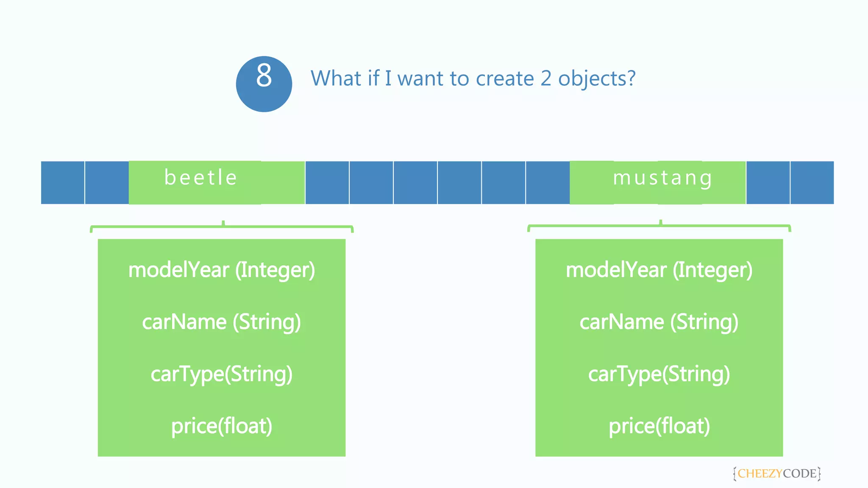Image resolution: width=868 pixels, height=488 pixels.
Task: Click modelYear (Integer) in the beetle box
Action: click(x=222, y=270)
